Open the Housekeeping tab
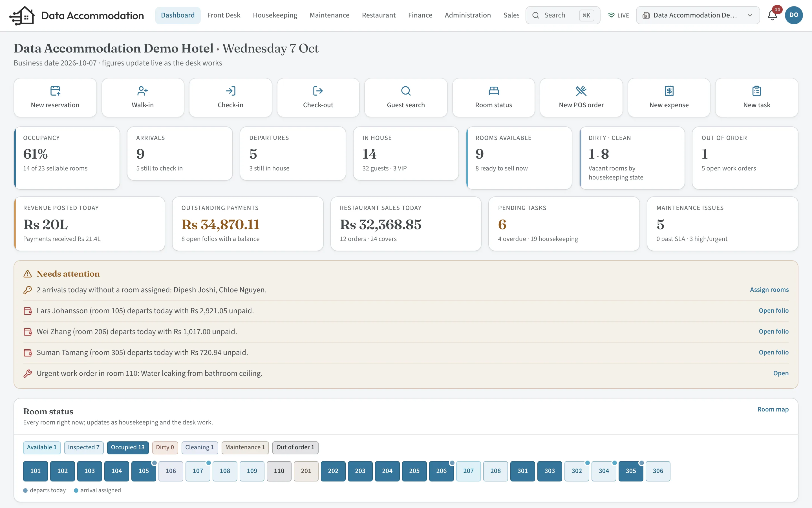 pos(275,15)
